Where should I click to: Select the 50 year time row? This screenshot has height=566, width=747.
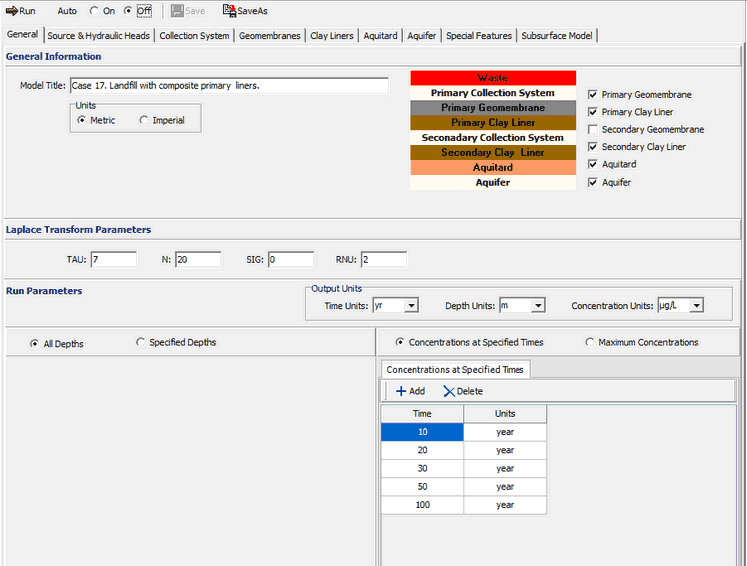click(x=422, y=487)
